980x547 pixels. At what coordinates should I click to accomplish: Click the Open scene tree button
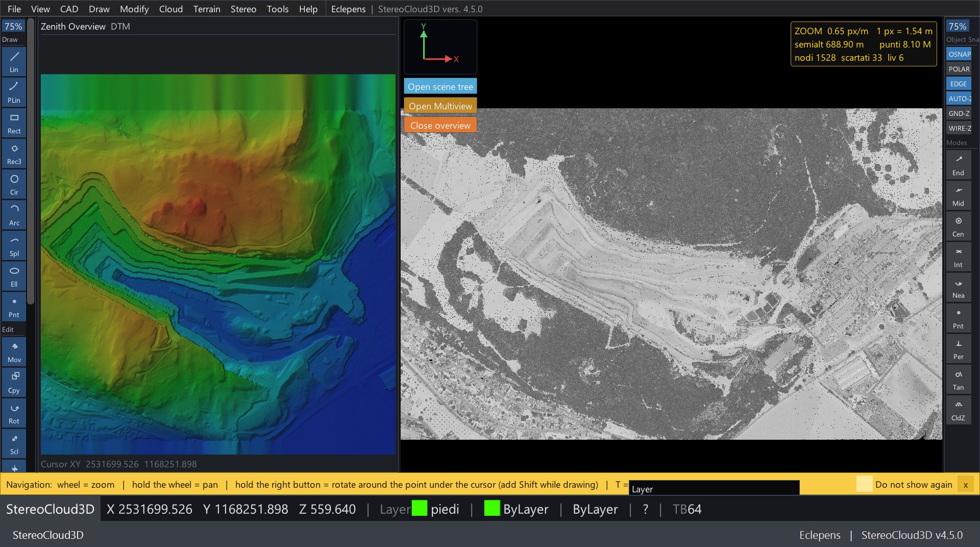coord(440,86)
